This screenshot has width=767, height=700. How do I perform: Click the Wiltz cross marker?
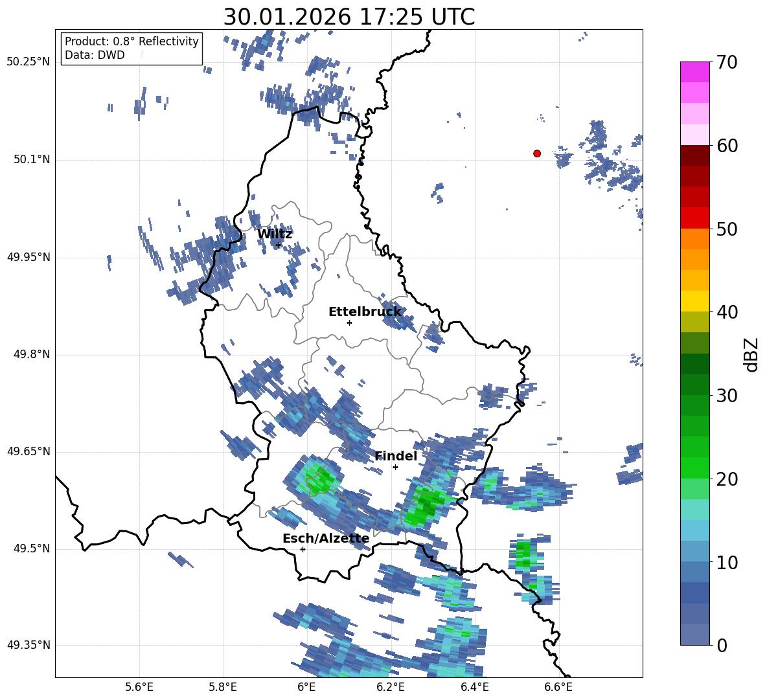coord(279,245)
